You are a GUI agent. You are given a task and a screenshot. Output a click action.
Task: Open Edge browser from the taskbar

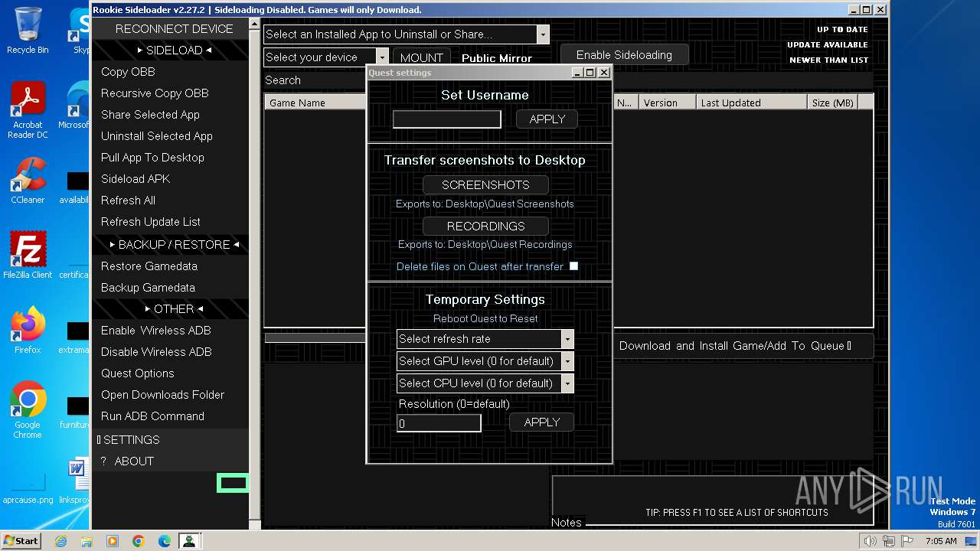tap(165, 541)
